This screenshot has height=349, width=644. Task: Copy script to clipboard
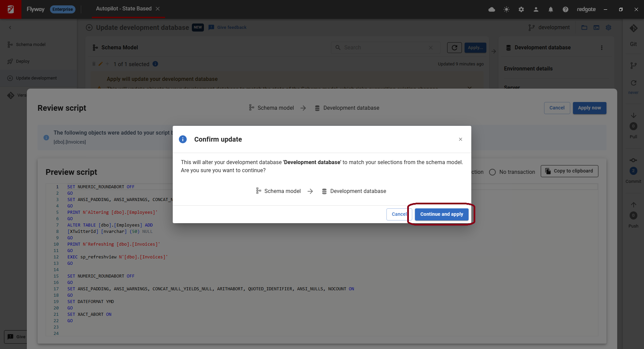[569, 171]
